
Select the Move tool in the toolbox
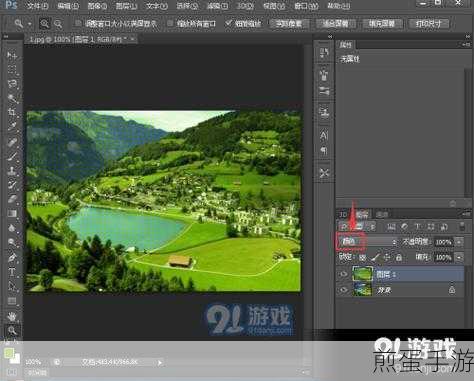pyautogui.click(x=12, y=55)
